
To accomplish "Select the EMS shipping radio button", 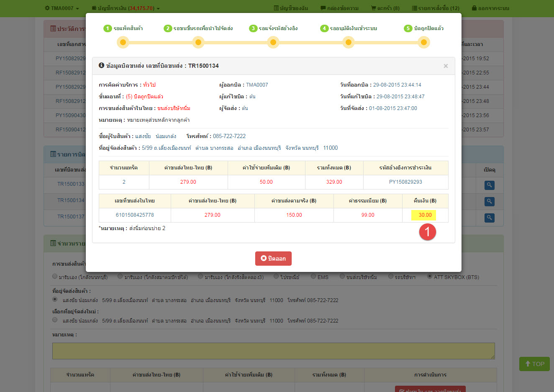I will pos(313,276).
